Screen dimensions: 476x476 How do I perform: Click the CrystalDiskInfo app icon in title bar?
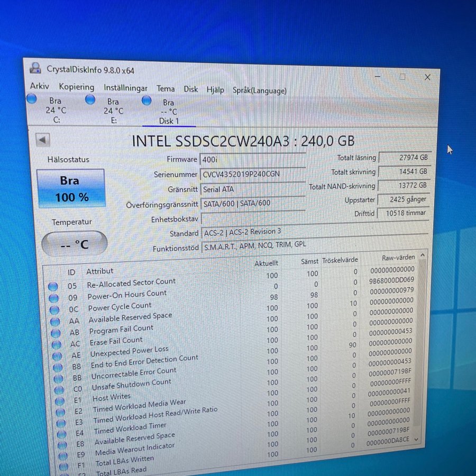pos(35,68)
